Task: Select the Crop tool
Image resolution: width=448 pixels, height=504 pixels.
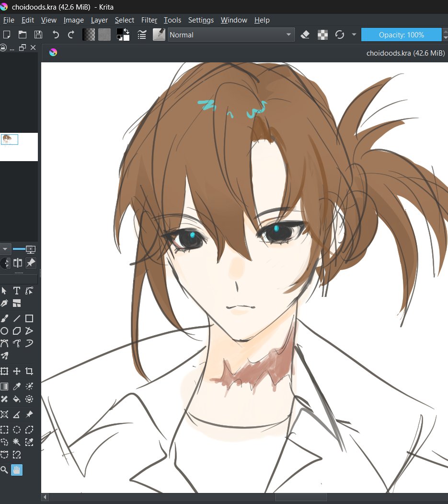Action: pyautogui.click(x=29, y=372)
